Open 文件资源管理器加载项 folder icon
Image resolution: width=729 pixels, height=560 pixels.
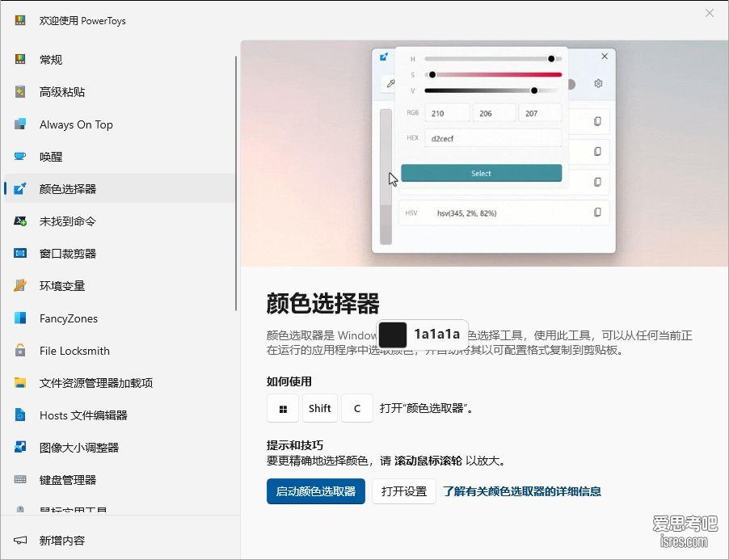pos(20,382)
